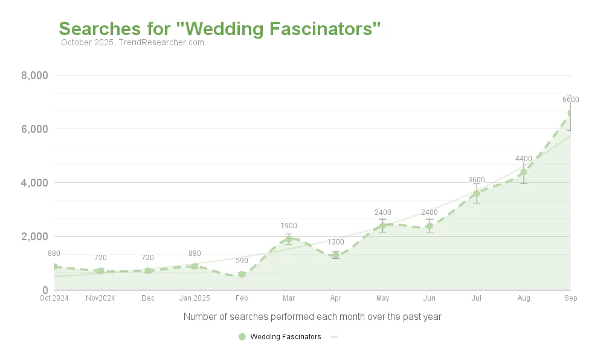Select the July 3600 data point

477,193
